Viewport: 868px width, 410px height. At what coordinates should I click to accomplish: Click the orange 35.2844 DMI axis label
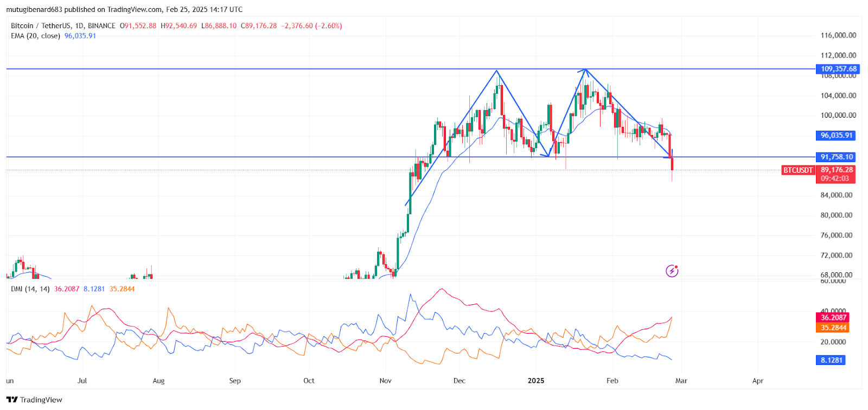click(833, 328)
